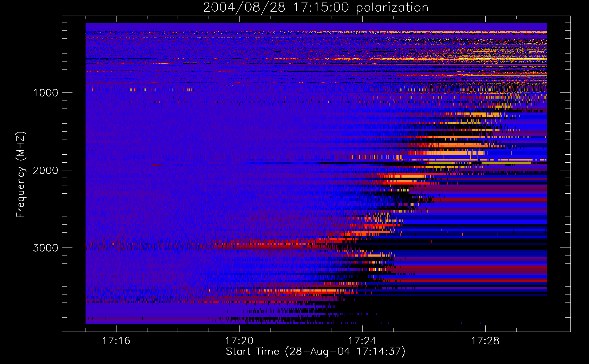Click the plot title "2004/08/28 17:15:00 polarization"
This screenshot has height=364, width=589.
[x=316, y=7]
